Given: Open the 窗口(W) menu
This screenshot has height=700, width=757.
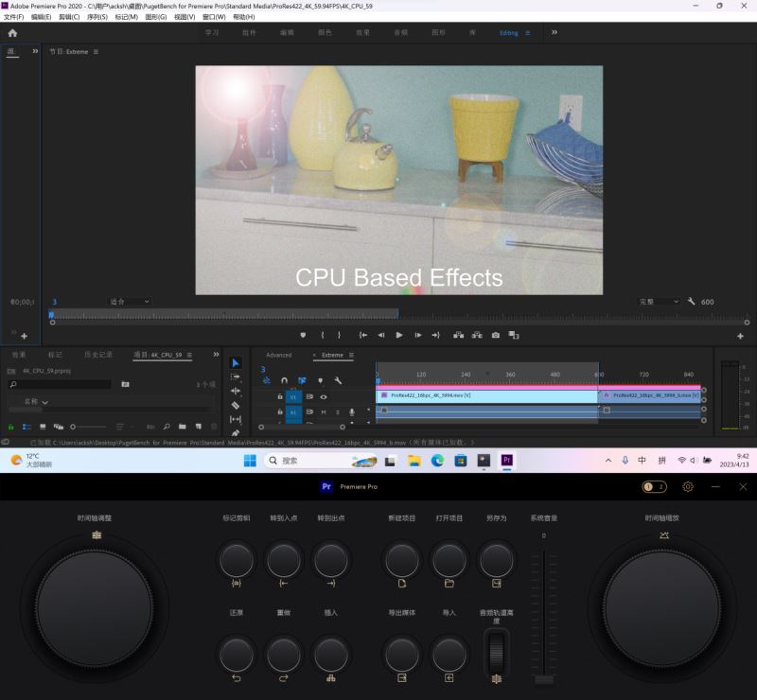Looking at the screenshot, I should point(214,17).
